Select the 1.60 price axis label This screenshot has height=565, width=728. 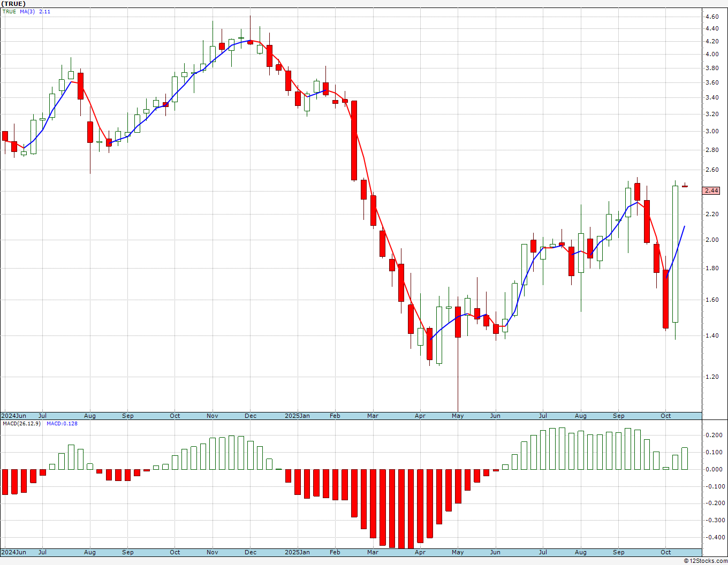tap(712, 300)
